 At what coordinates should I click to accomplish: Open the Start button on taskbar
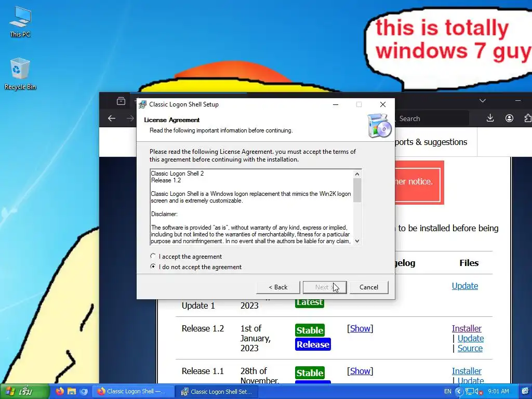click(x=24, y=392)
